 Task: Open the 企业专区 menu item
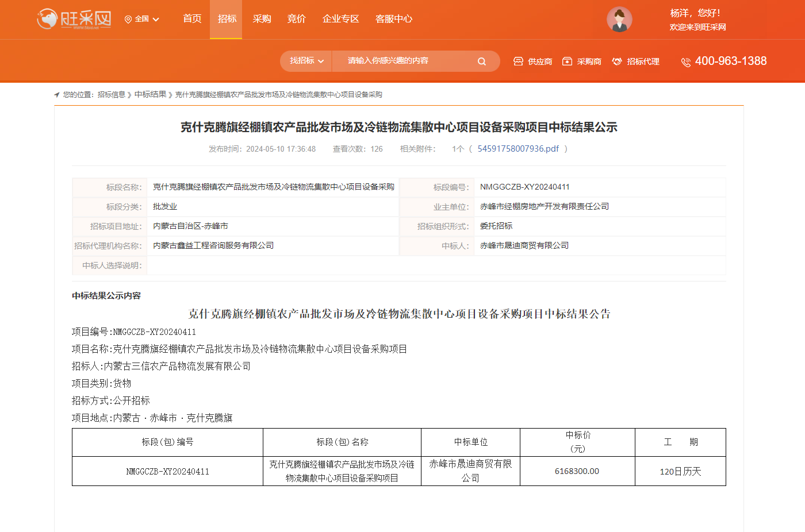point(340,19)
